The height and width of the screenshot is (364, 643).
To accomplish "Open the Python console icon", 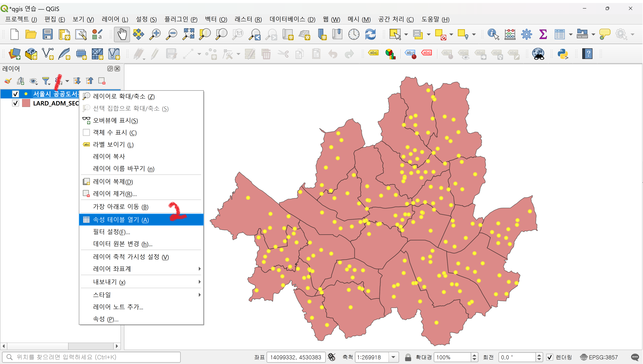I will tap(563, 54).
